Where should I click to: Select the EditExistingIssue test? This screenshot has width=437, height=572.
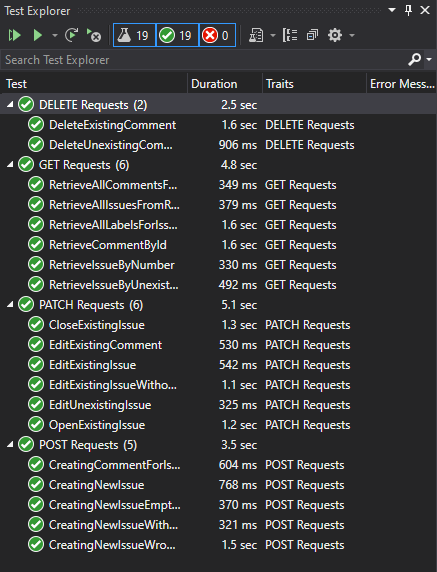218,365
